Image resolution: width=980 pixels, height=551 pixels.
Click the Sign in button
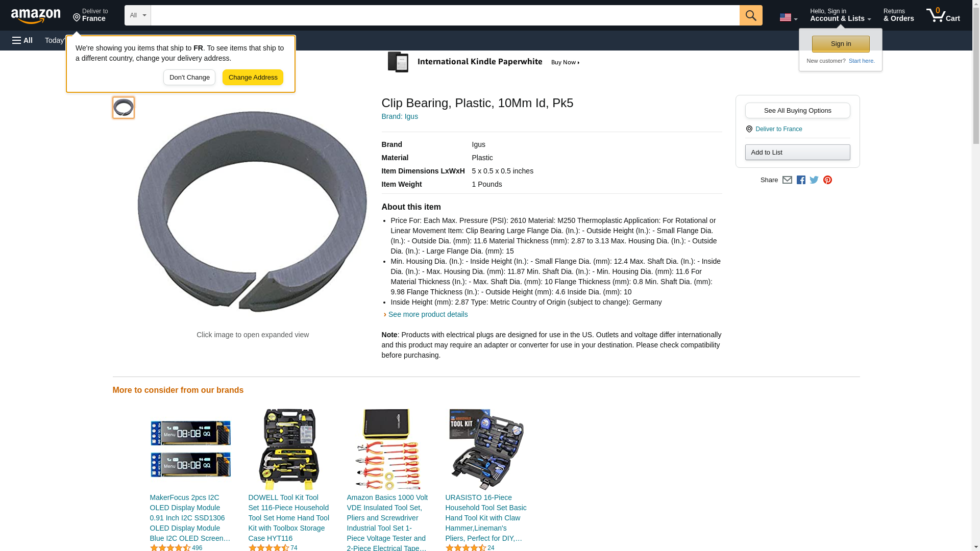tap(841, 44)
